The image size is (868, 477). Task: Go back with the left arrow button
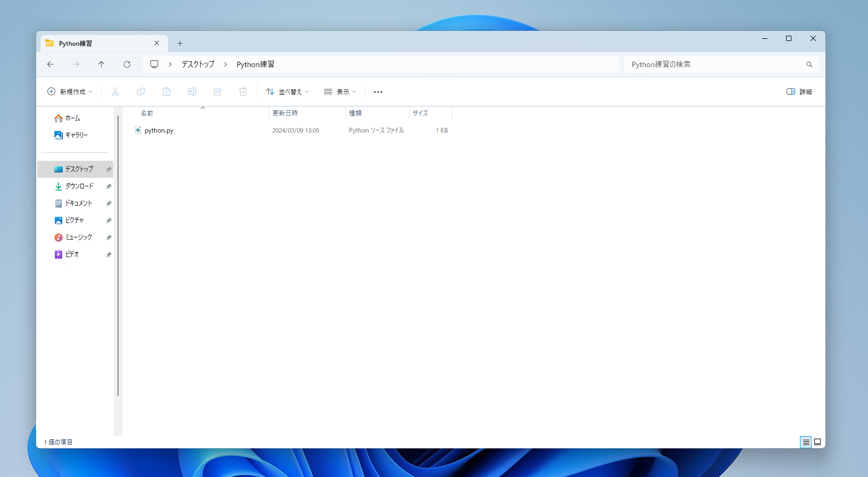pos(51,64)
